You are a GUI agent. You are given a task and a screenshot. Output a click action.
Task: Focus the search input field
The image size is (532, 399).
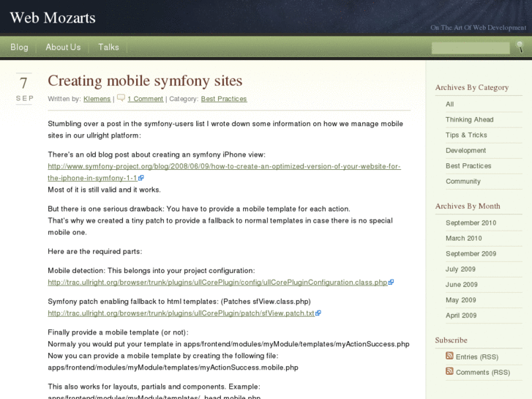pyautogui.click(x=471, y=48)
